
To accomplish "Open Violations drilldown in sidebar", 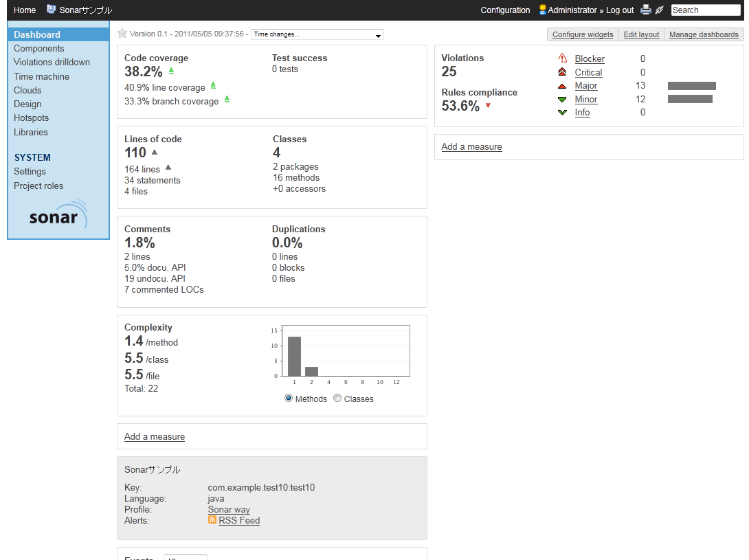I will [52, 62].
